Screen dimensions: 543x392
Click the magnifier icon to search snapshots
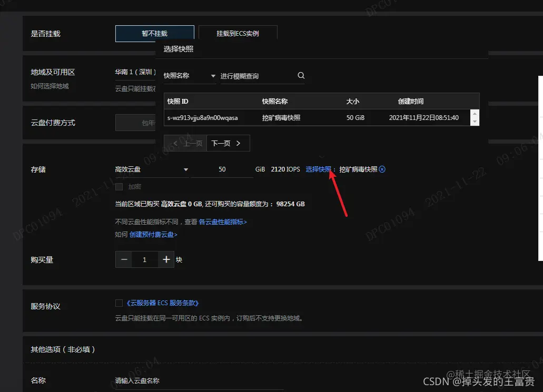[301, 76]
